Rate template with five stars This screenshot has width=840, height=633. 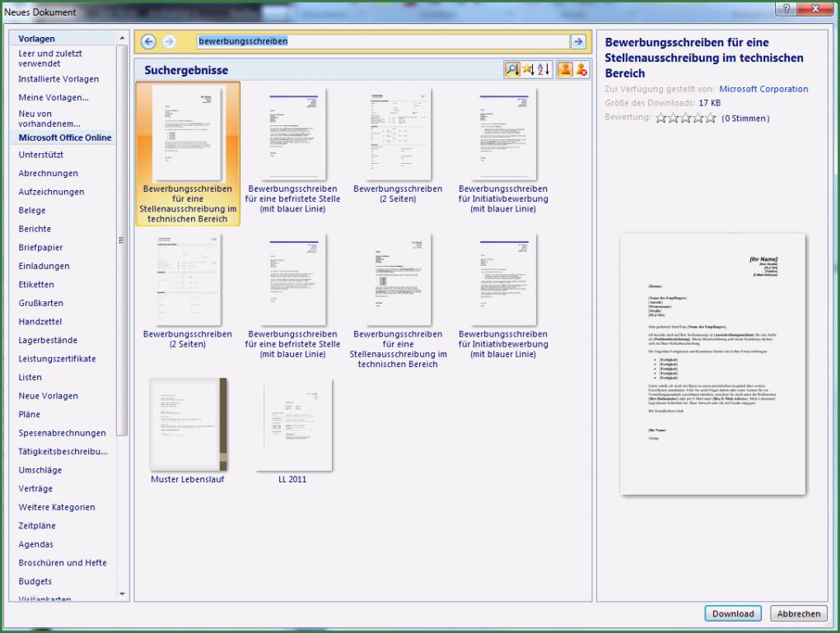(711, 118)
